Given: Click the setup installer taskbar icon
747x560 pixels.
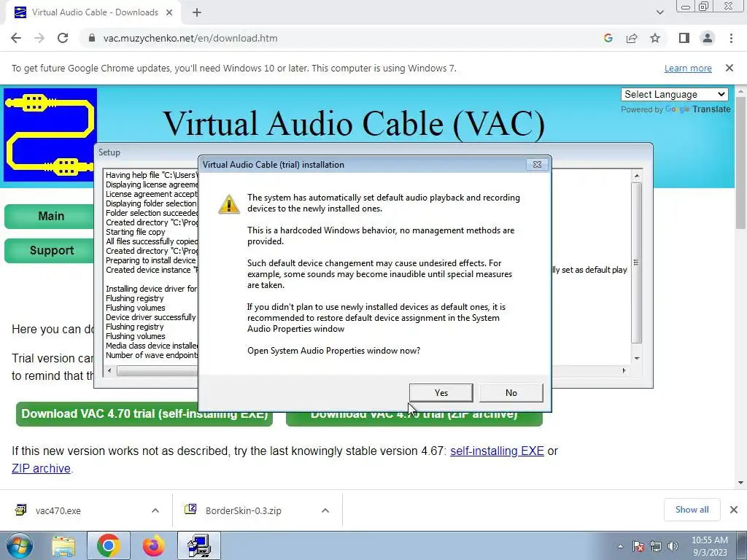Looking at the screenshot, I should point(198,545).
